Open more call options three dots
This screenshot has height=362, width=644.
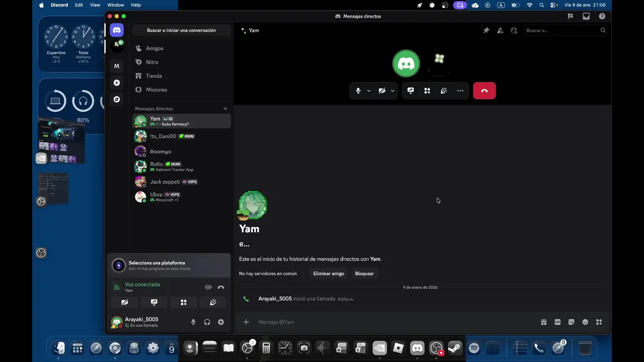[x=460, y=90]
